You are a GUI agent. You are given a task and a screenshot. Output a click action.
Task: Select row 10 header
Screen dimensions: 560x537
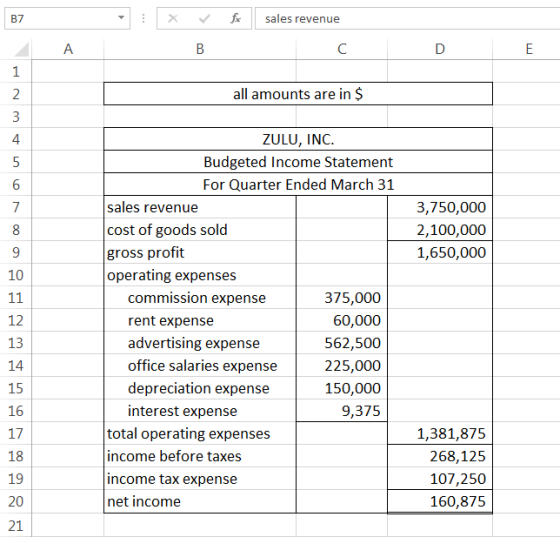[16, 275]
